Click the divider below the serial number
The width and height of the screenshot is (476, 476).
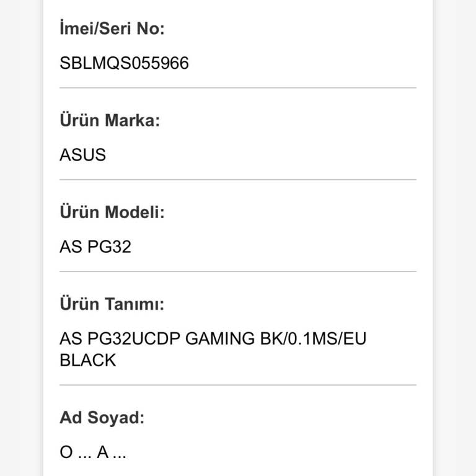238,88
